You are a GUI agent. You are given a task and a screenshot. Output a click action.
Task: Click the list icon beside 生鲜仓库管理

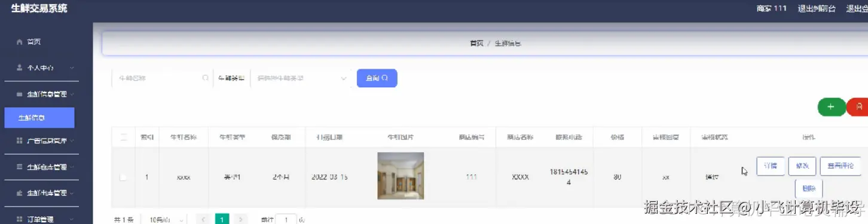point(19,167)
